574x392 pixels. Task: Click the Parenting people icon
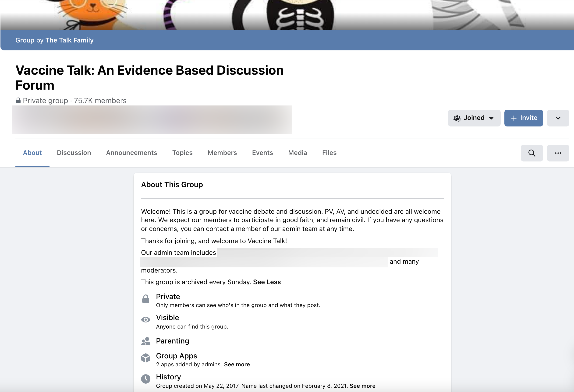pos(146,341)
